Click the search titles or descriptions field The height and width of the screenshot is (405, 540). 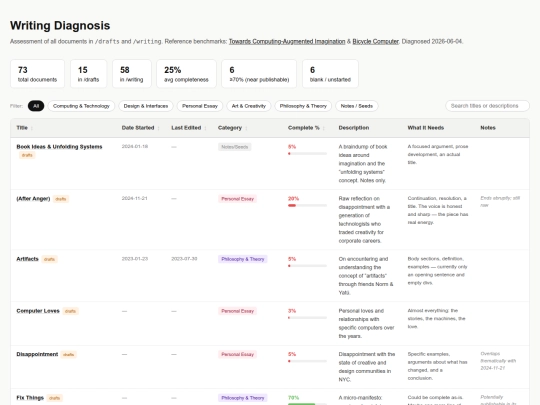pos(487,106)
